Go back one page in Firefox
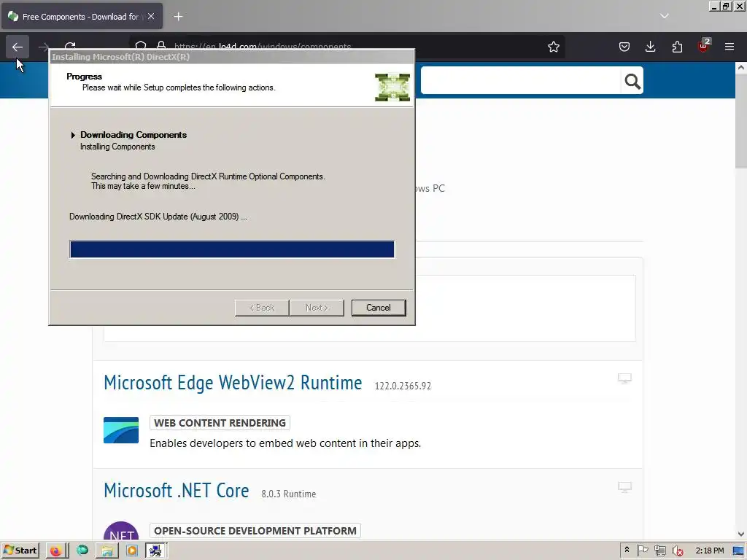 coord(18,47)
